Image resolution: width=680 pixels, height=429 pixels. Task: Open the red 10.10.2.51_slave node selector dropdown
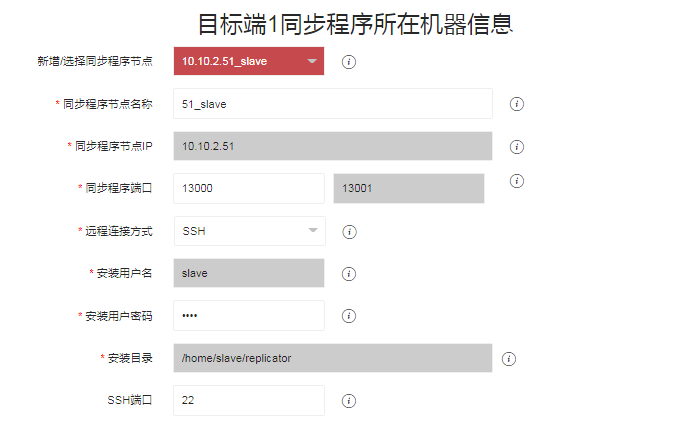(x=249, y=62)
